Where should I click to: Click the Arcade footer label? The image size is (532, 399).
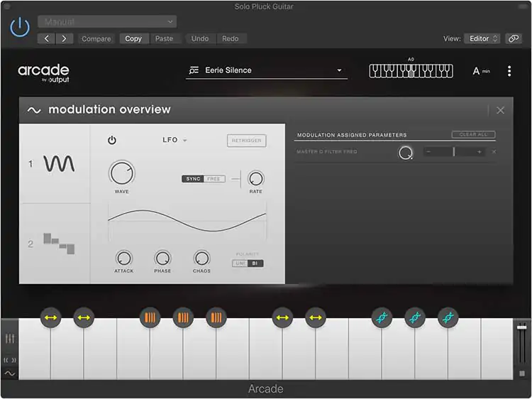266,389
